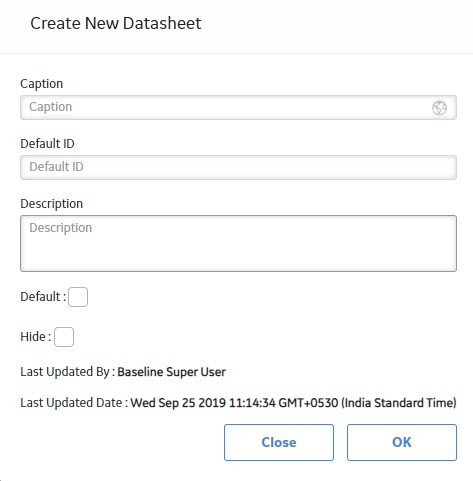
Task: Click the OK button to create the datasheet
Action: [x=402, y=442]
